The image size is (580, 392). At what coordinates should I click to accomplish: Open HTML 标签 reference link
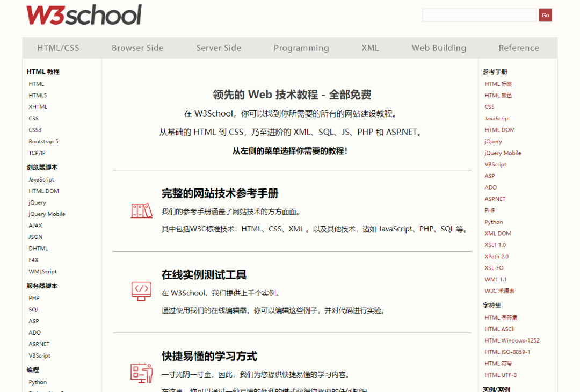click(498, 84)
